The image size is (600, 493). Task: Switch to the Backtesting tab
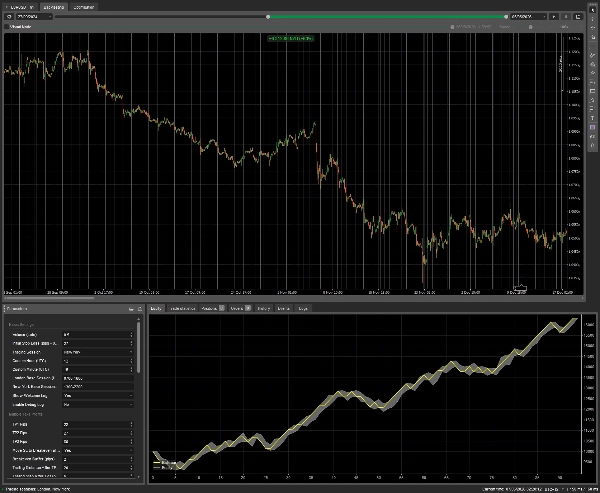54,7
